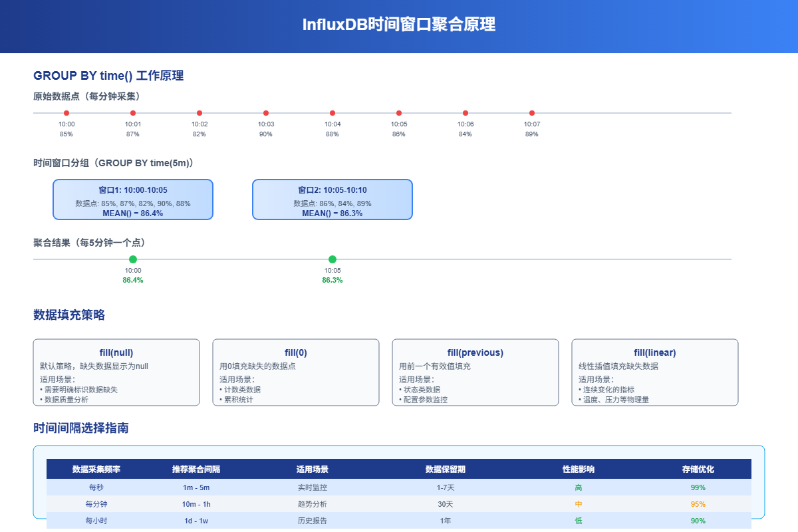Click the 10m - 1h interval cell

196,504
